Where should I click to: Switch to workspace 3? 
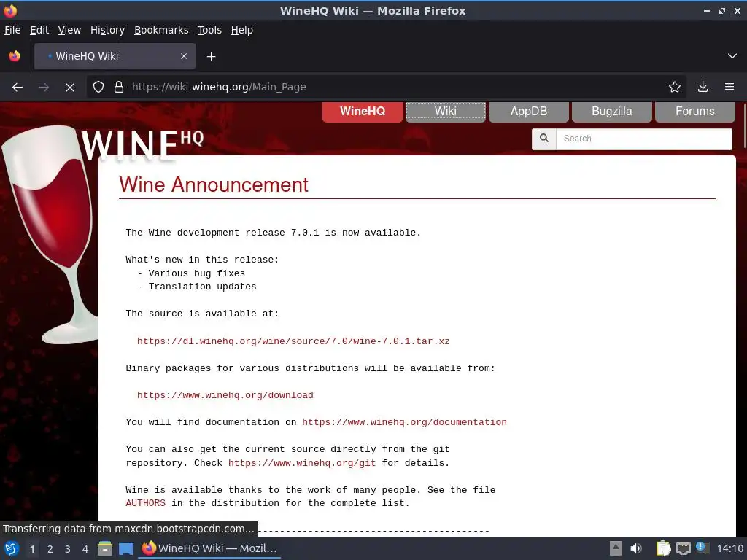(68, 549)
